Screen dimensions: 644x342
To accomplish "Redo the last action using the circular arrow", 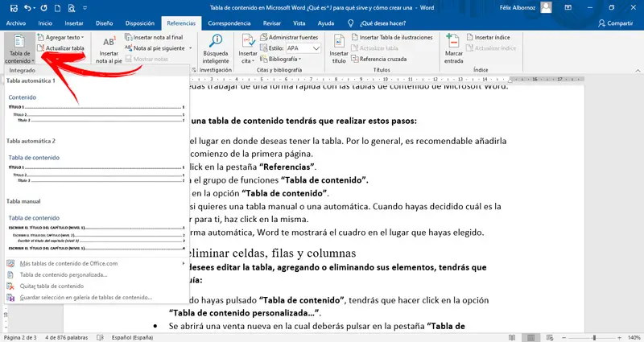I will [44, 8].
